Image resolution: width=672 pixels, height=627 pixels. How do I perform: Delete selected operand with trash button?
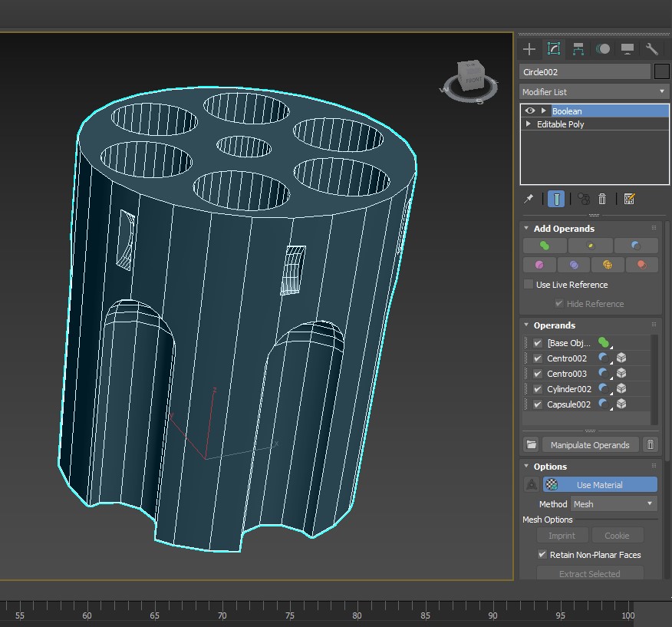[651, 445]
